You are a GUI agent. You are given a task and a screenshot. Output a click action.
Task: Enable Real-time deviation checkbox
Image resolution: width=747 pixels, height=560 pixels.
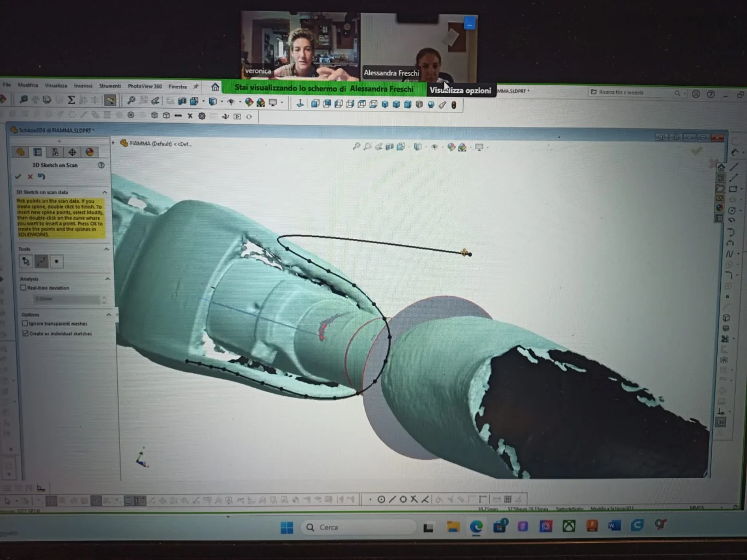[23, 287]
